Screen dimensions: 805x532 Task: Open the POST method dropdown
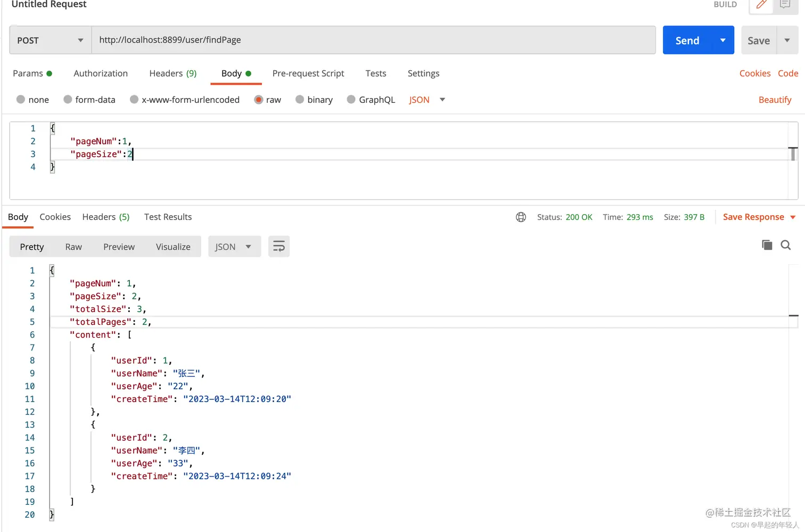click(x=51, y=40)
